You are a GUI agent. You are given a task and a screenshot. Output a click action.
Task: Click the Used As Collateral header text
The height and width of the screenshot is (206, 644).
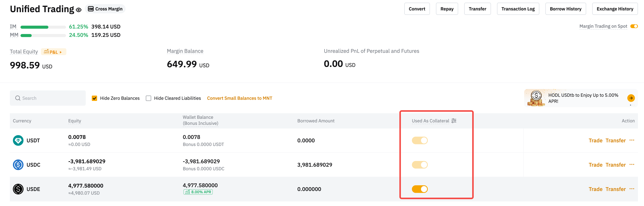point(430,121)
